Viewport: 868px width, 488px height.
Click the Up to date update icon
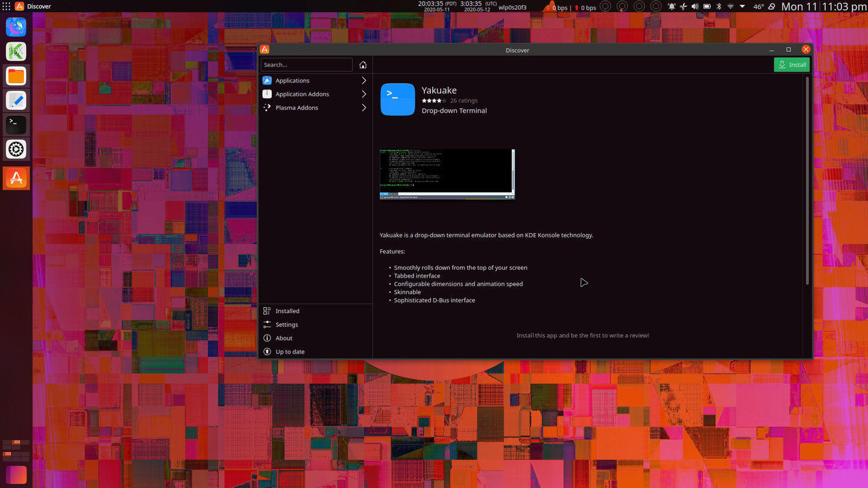(x=267, y=351)
